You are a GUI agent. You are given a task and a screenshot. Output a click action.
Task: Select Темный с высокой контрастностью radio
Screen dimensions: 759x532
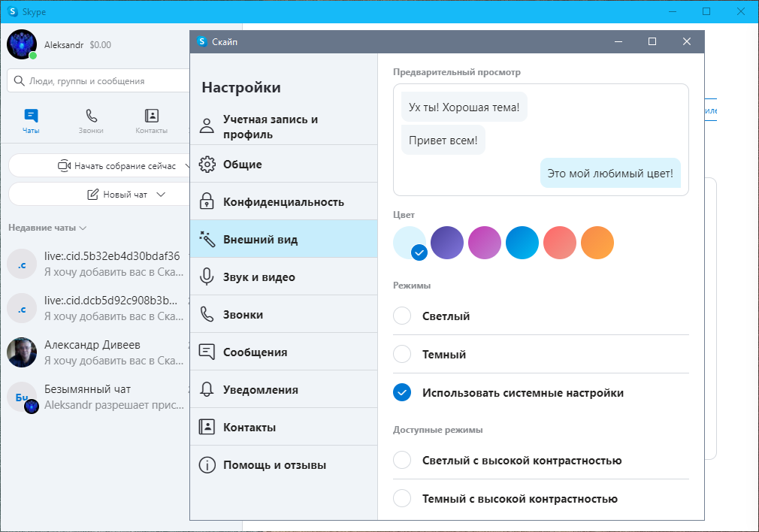point(402,498)
